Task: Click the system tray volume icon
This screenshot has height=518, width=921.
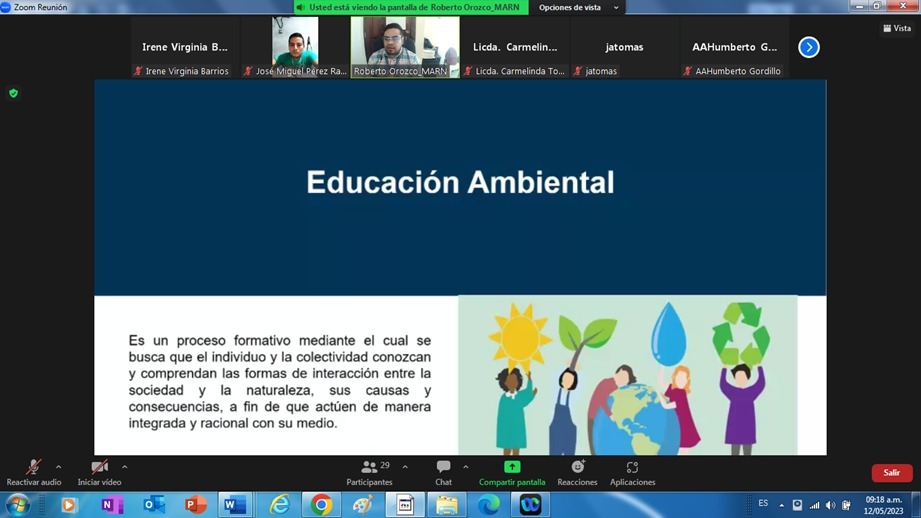Action: 830,505
